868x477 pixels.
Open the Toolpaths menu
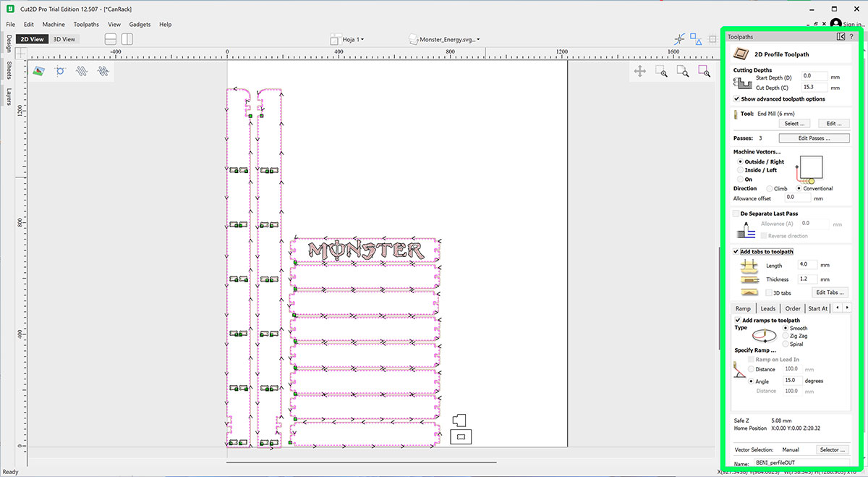(86, 24)
